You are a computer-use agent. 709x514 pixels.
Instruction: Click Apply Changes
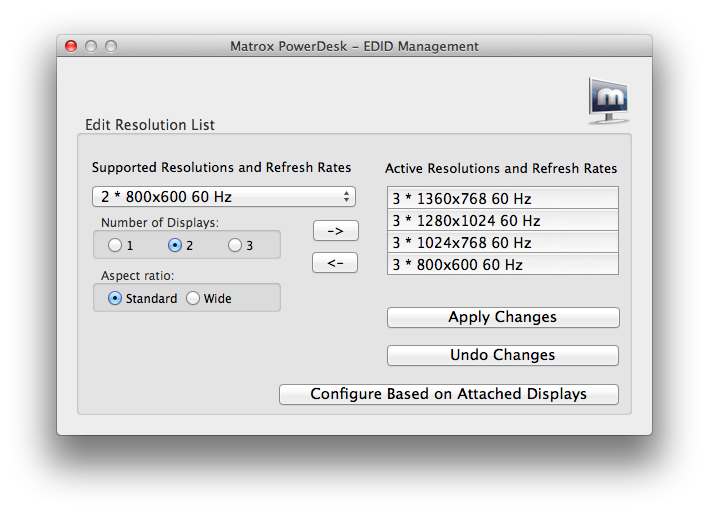[x=503, y=317]
